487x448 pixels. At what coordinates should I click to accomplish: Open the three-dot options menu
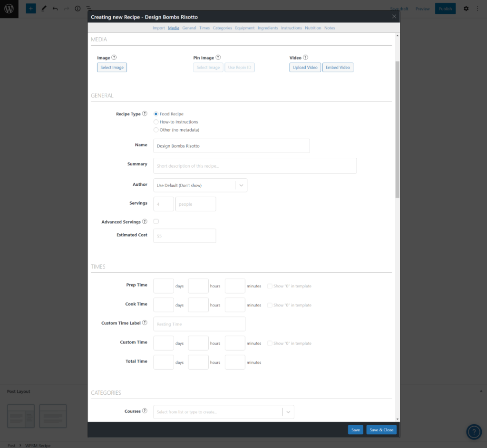point(477,9)
